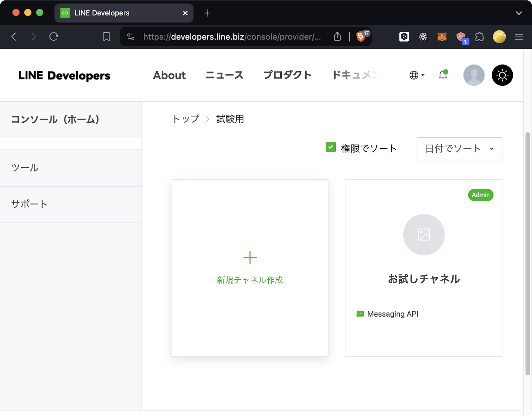Open コンソール（ホーム） in the sidebar
532x416 pixels.
tap(71, 120)
